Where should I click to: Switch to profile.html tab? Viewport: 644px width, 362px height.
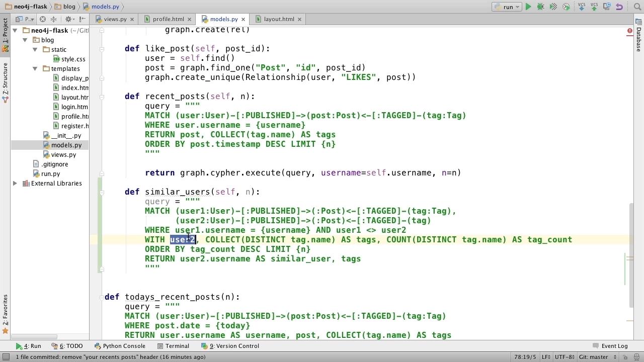click(168, 19)
